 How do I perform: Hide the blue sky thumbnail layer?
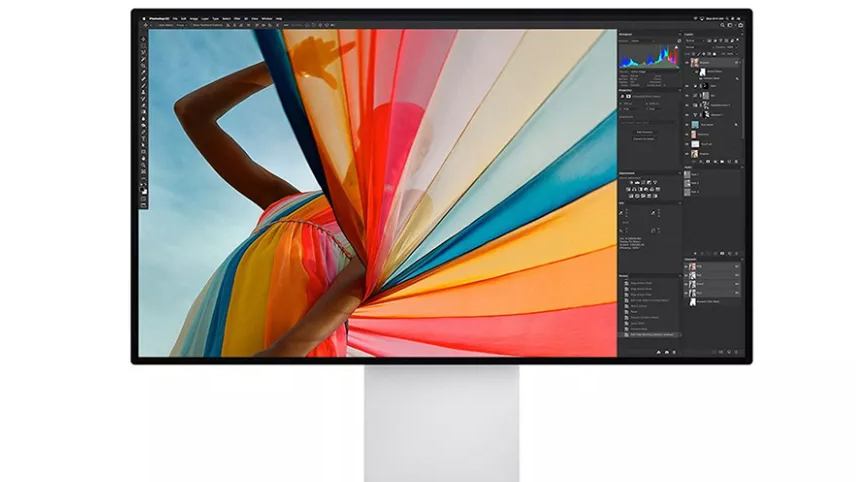click(687, 124)
